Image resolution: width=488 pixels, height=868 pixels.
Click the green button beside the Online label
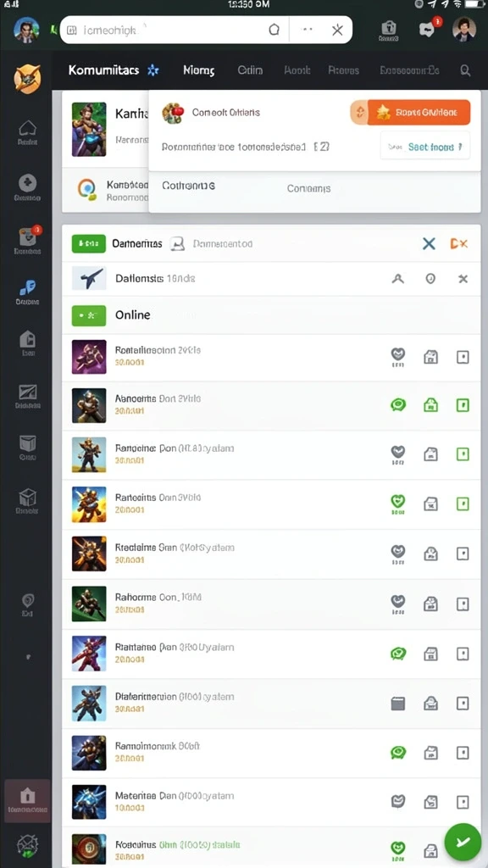tap(88, 315)
